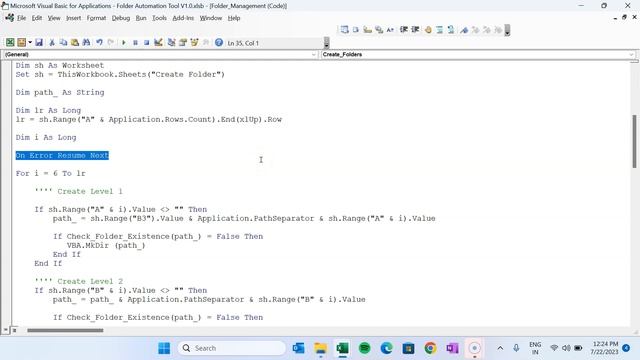Toggle Design Mode icon

point(158,42)
